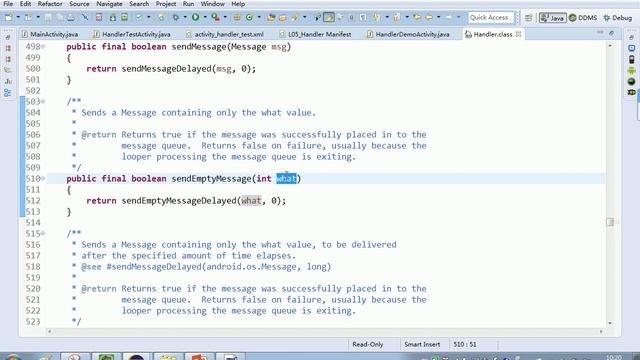Minimize the editor area
Screen dimensions: 640x360
600,32
